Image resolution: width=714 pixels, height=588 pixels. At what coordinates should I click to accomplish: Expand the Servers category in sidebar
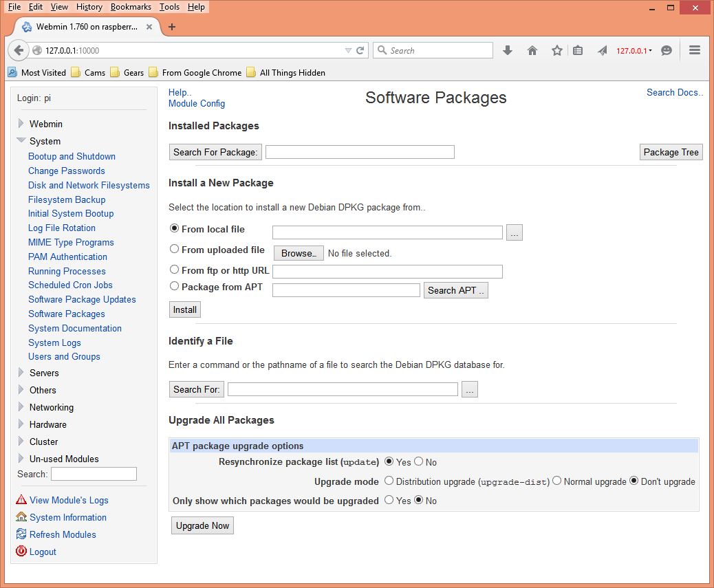point(21,373)
